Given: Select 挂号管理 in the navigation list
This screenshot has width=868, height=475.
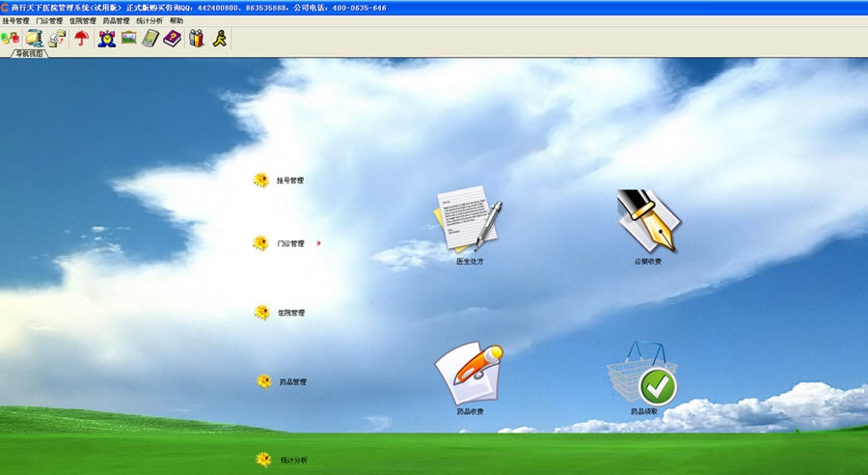Looking at the screenshot, I should [290, 181].
